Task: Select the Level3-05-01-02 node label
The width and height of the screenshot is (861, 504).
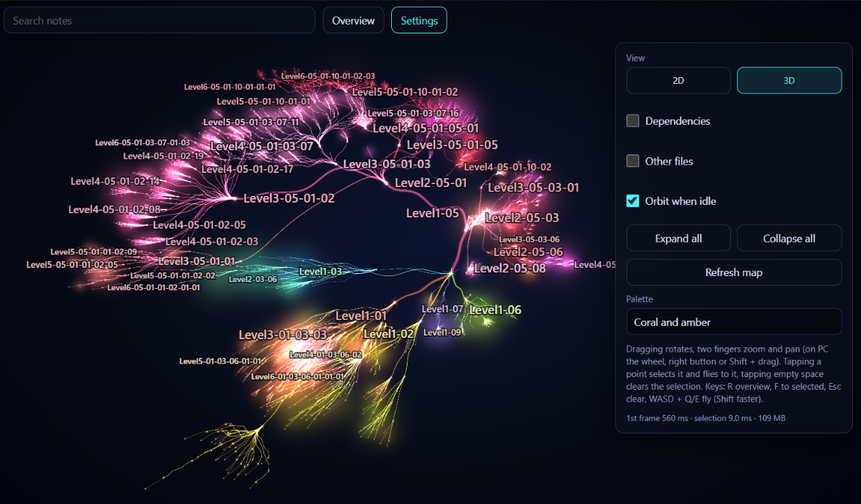Action: coord(289,198)
